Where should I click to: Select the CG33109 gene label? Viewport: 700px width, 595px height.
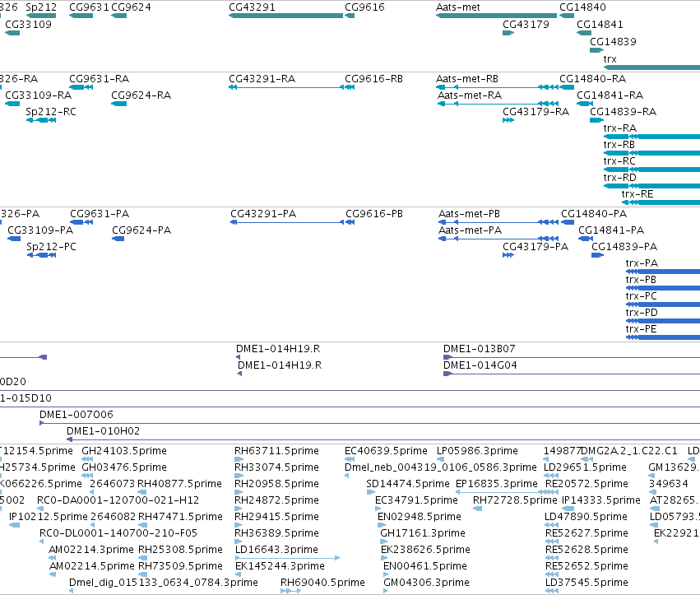click(28, 24)
